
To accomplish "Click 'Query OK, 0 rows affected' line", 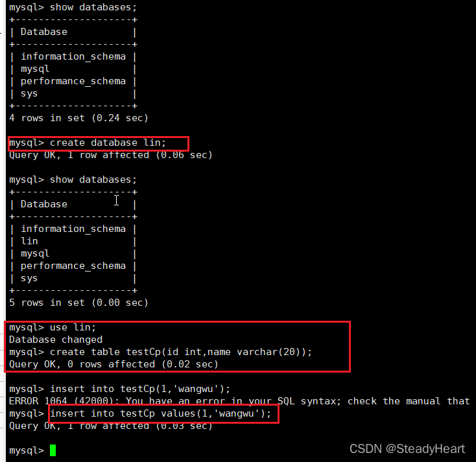I will click(114, 364).
